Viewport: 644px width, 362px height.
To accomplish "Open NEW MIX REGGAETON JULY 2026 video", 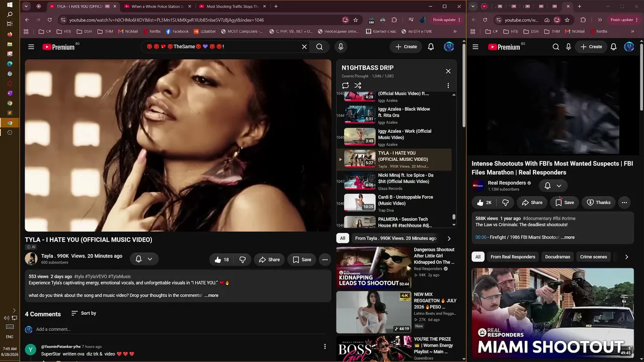I will 373,312.
